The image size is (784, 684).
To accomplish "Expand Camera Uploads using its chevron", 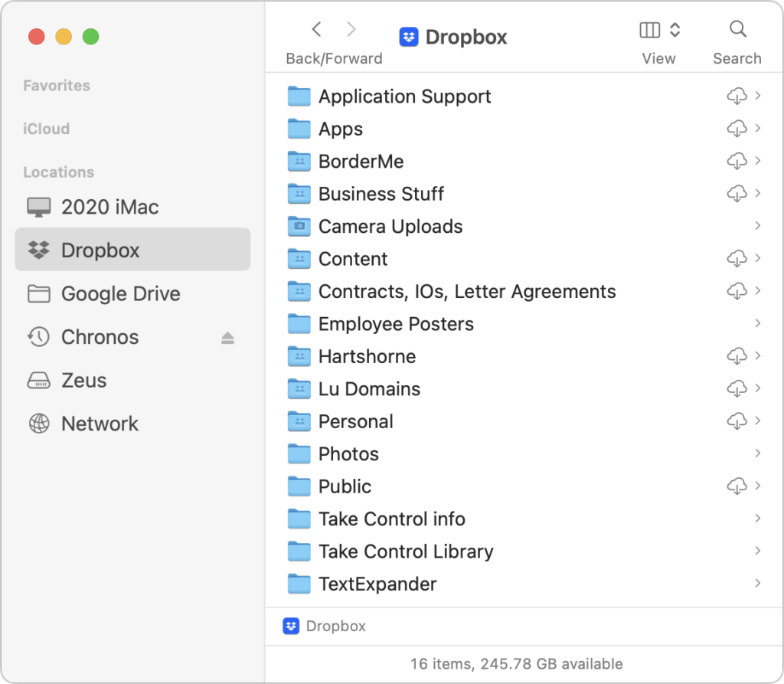I will click(758, 226).
